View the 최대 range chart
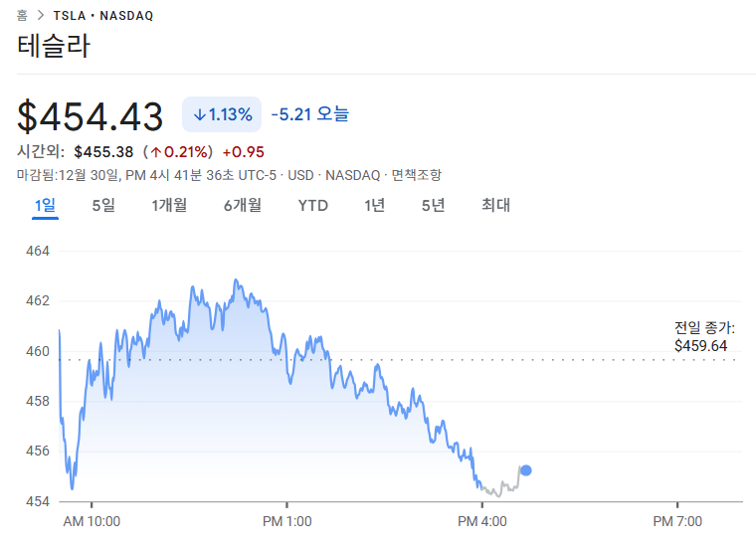 tap(495, 206)
